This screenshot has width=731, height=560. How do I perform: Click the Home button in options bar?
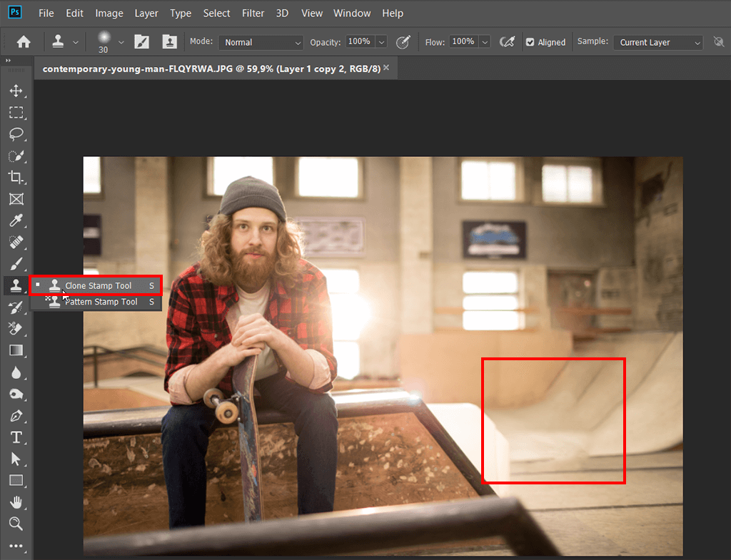[x=24, y=42]
